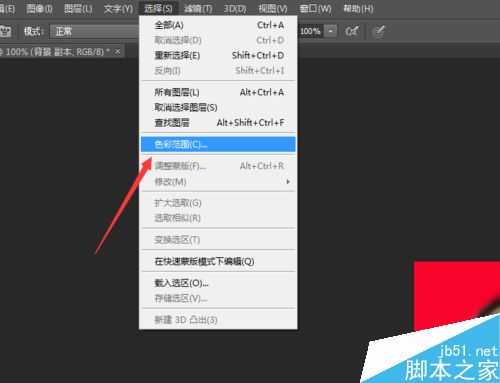The width and height of the screenshot is (500, 383).
Task: Open the 滤镜(T) menu
Action: point(198,8)
